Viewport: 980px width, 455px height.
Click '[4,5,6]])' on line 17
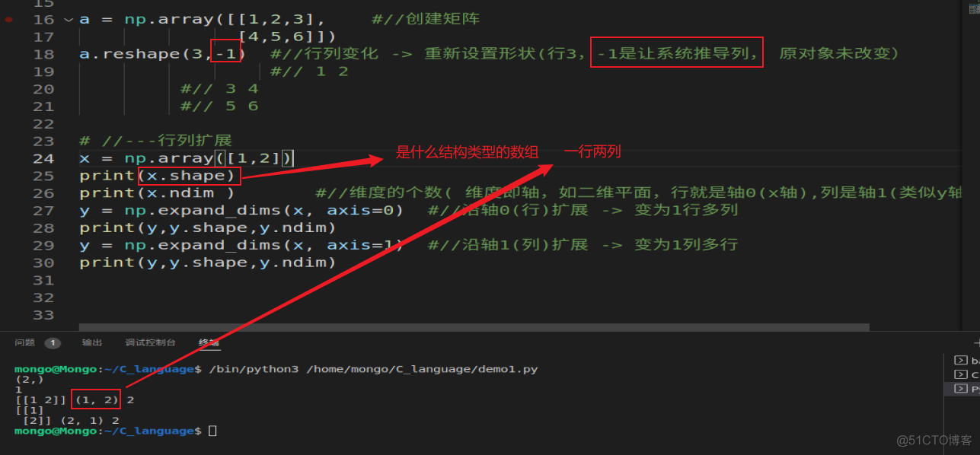287,37
